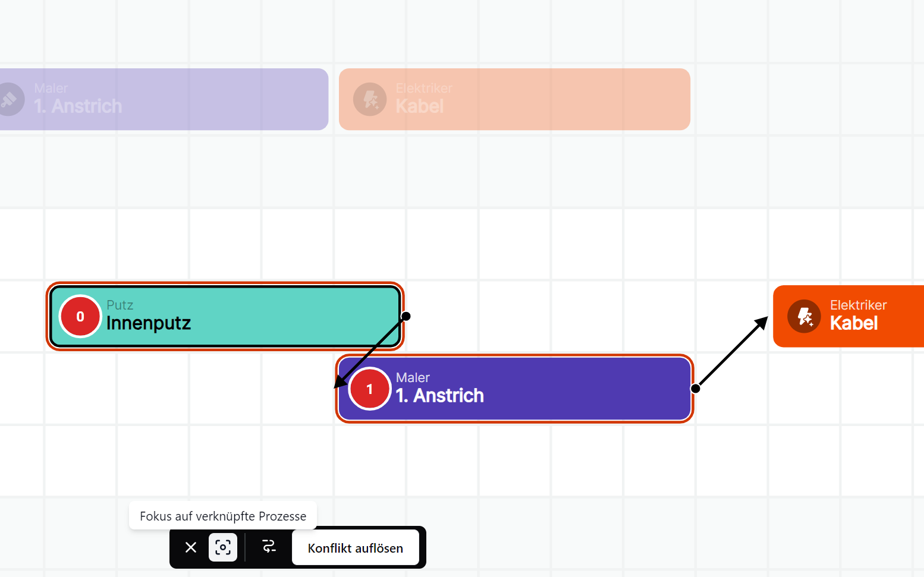Click the route arrows icon in toolbar
Viewport: 924px width, 577px height.
[269, 547]
